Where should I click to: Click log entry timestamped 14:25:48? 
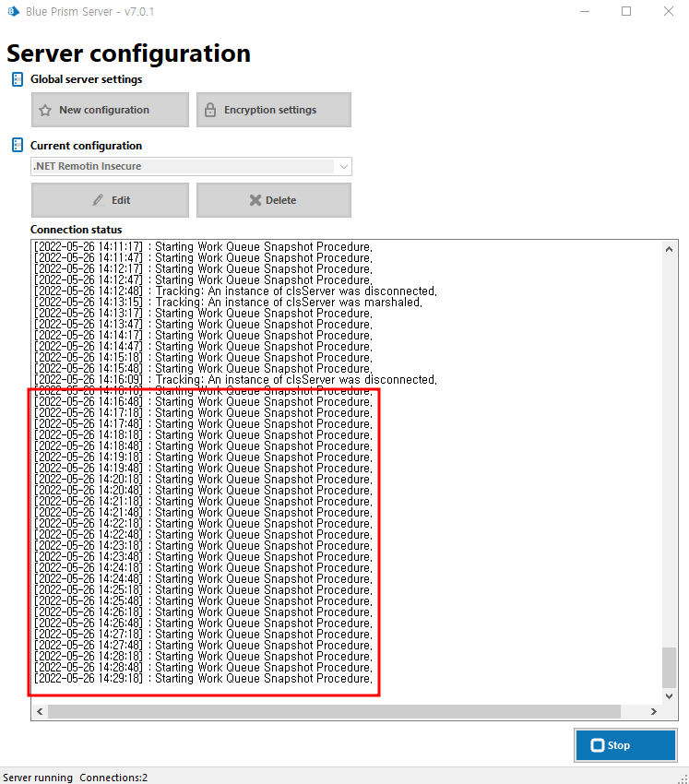click(203, 601)
